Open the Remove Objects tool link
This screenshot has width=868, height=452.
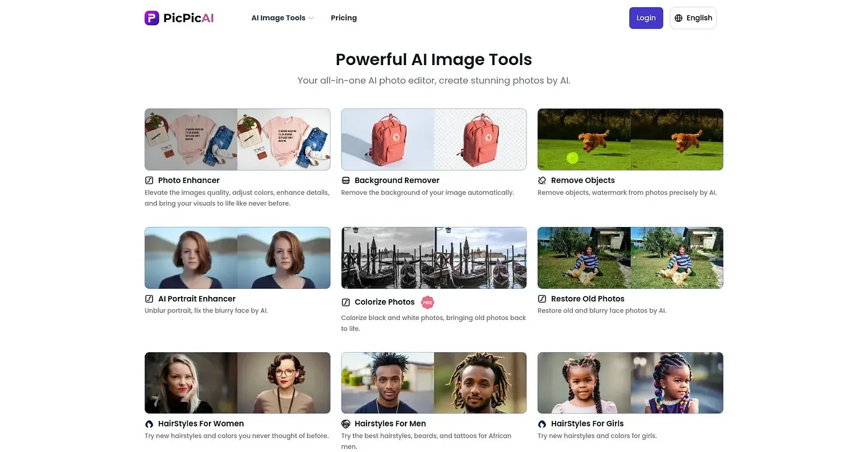(x=583, y=180)
